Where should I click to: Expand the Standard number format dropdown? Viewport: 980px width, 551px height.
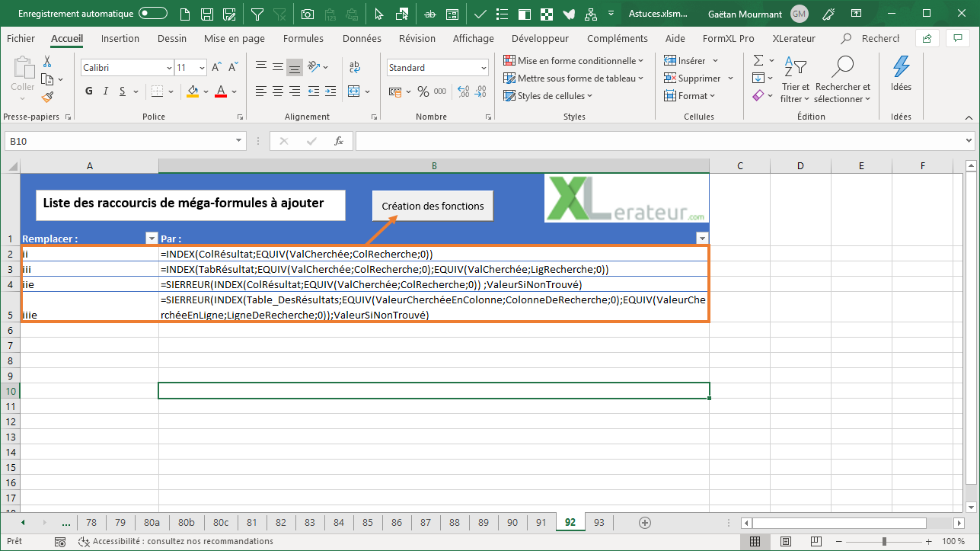437,68
